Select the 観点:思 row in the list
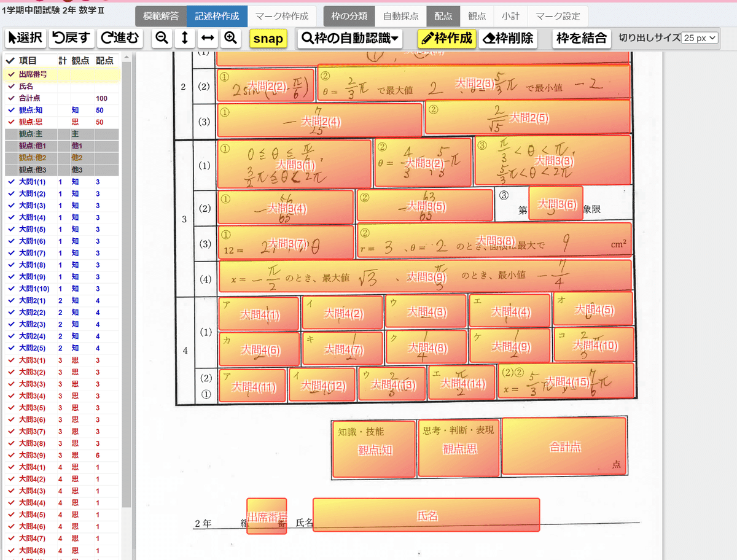This screenshot has height=560, width=737. [x=61, y=122]
